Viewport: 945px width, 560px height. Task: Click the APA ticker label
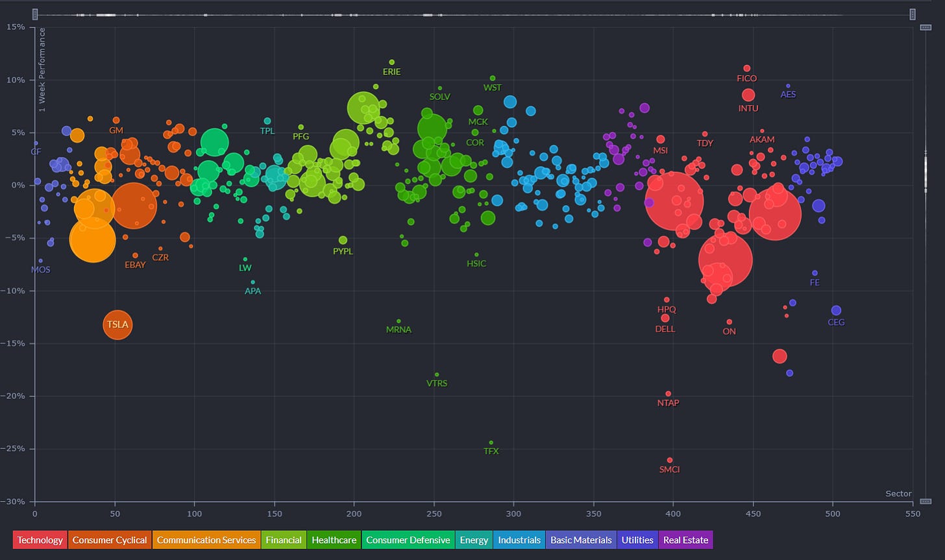[252, 291]
